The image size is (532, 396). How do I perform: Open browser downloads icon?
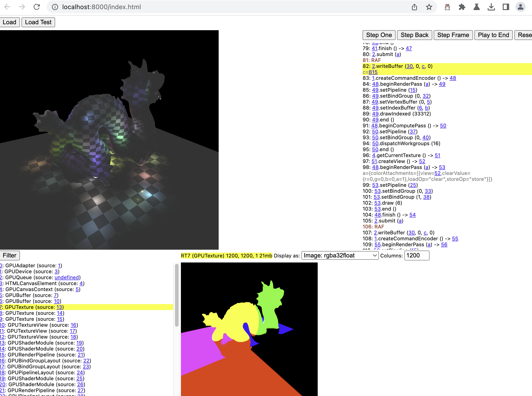(x=491, y=7)
